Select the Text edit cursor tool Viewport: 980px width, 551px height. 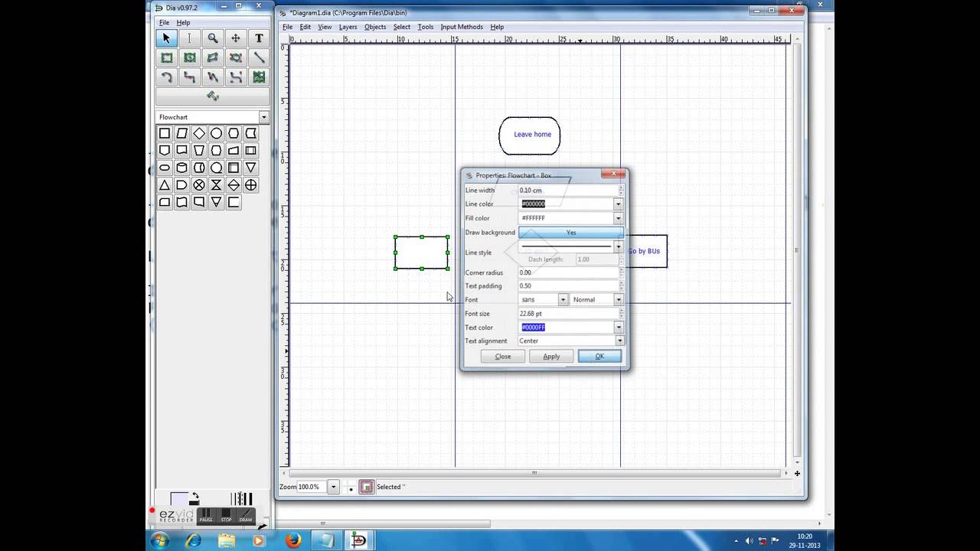pyautogui.click(x=189, y=38)
